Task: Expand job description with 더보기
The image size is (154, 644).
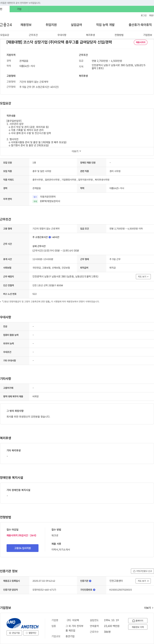Action: 77,151
